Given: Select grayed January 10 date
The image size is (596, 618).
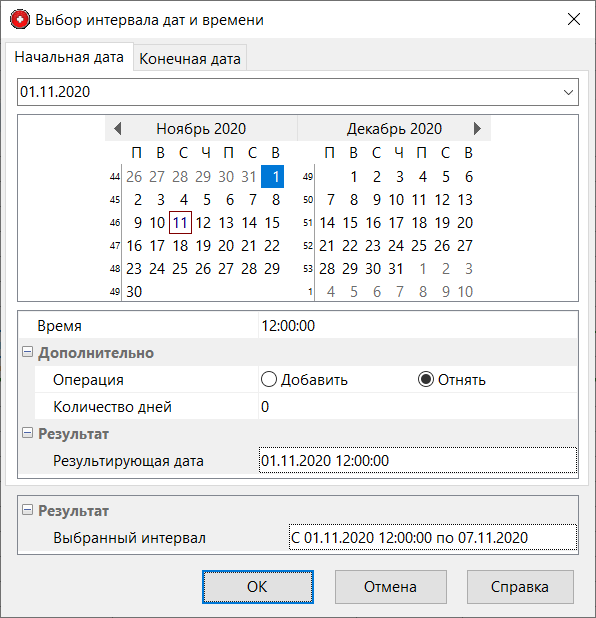Looking at the screenshot, I should (465, 292).
